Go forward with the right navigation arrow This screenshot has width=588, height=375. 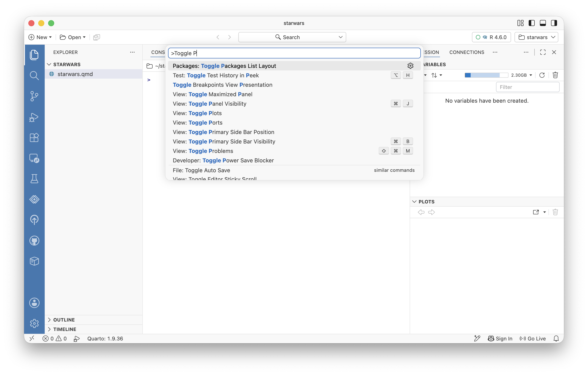tap(229, 37)
